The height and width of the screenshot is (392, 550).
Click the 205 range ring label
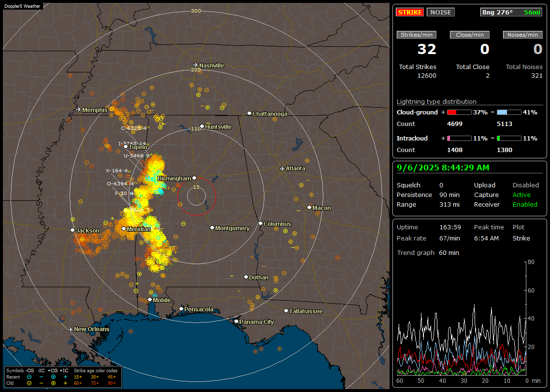click(x=196, y=70)
